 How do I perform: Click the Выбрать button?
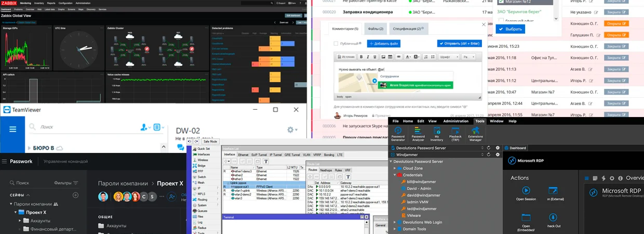coord(511,29)
